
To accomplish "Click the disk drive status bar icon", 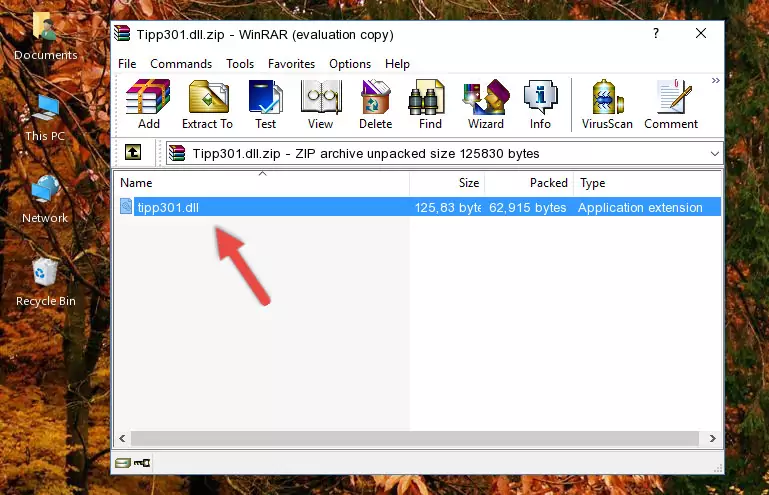I will (123, 462).
